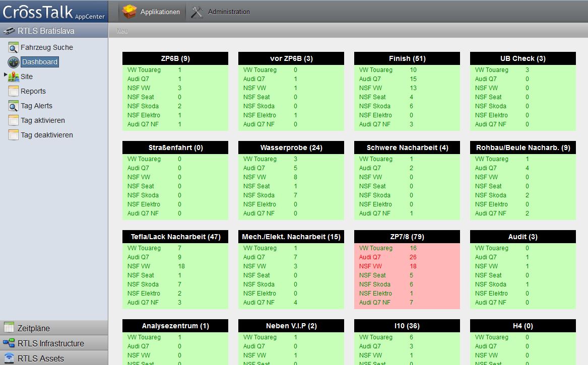Click the I10 (36) card header
The height and width of the screenshot is (365, 588).
(x=407, y=326)
